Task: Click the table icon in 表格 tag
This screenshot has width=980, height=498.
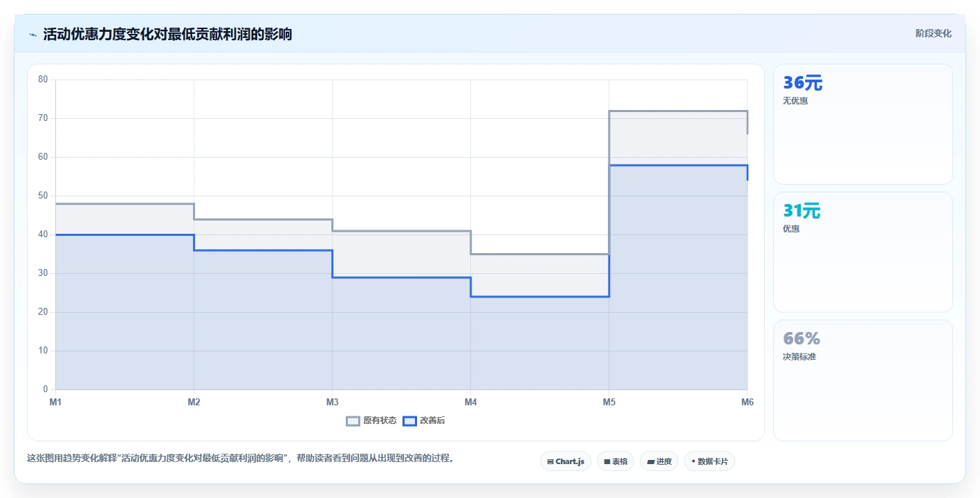Action: (x=607, y=461)
